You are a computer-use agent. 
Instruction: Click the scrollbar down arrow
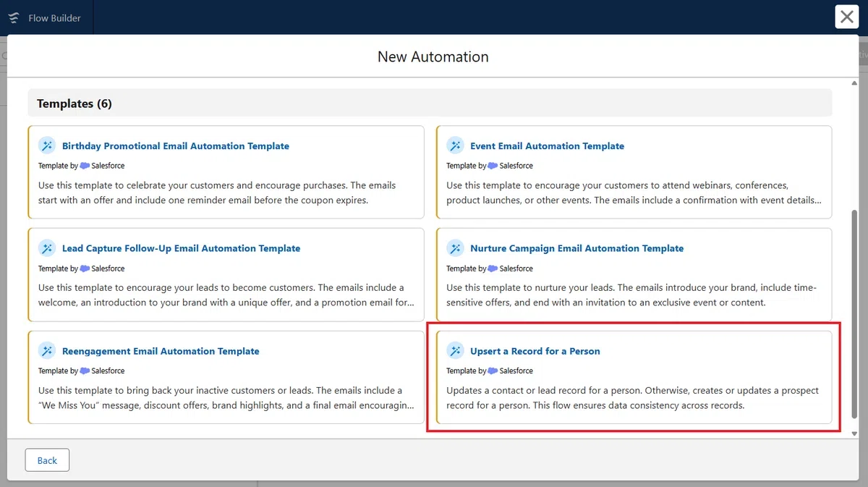[855, 433]
